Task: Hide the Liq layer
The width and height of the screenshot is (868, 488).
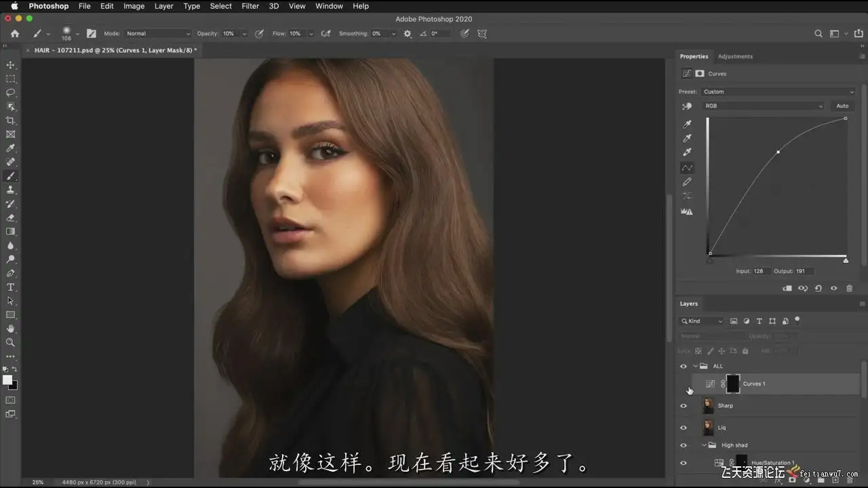Action: (x=684, y=428)
